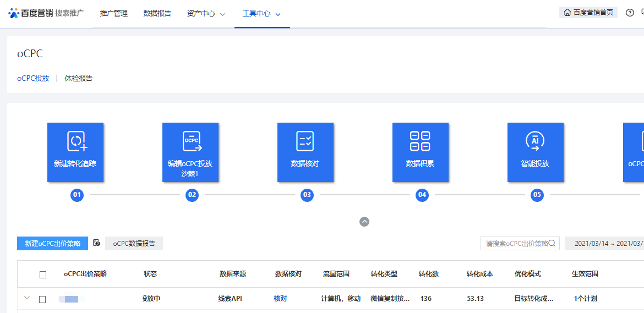
Task: Switch to the oCPC投放 tab
Action: (33, 78)
